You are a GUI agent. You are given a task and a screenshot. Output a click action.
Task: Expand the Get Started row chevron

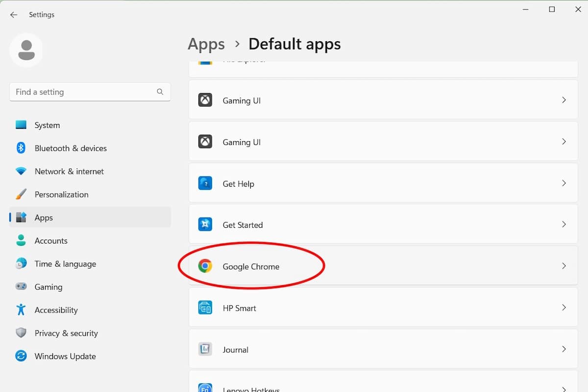tap(564, 224)
